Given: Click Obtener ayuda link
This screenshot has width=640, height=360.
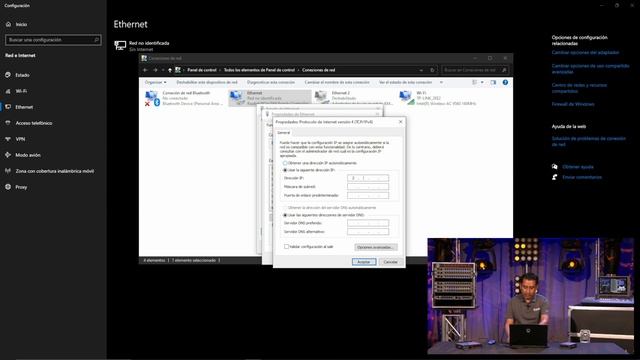Looking at the screenshot, I should 578,167.
